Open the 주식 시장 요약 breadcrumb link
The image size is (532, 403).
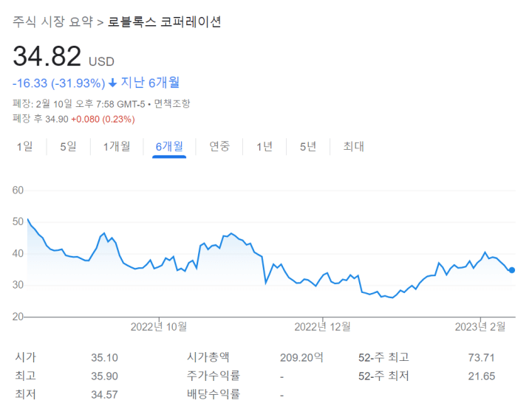point(52,21)
